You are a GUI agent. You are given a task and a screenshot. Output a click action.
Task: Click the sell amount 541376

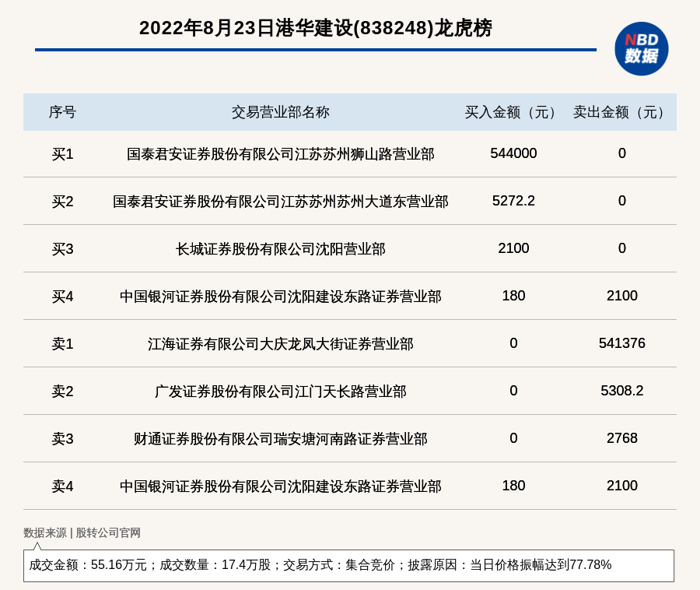pos(622,343)
